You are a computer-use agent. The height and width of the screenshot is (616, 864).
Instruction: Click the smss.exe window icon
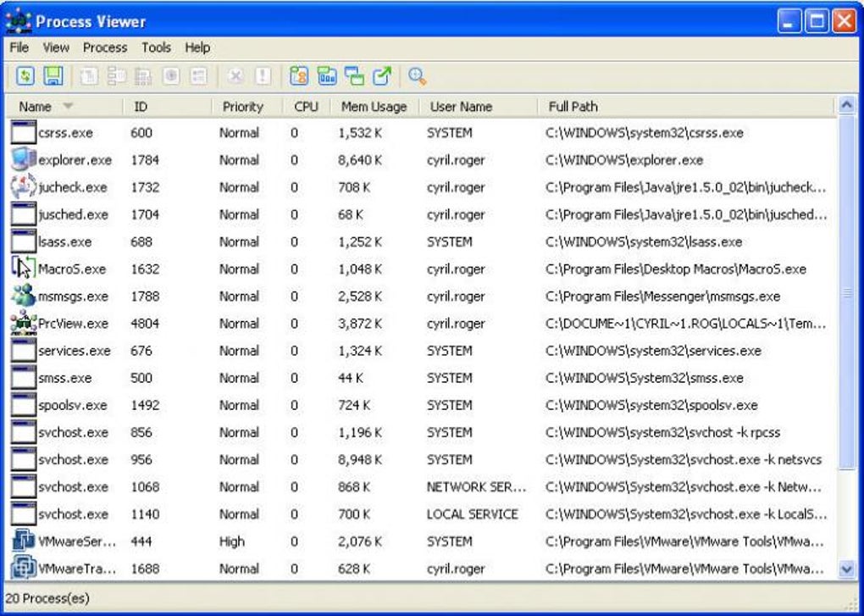point(24,377)
